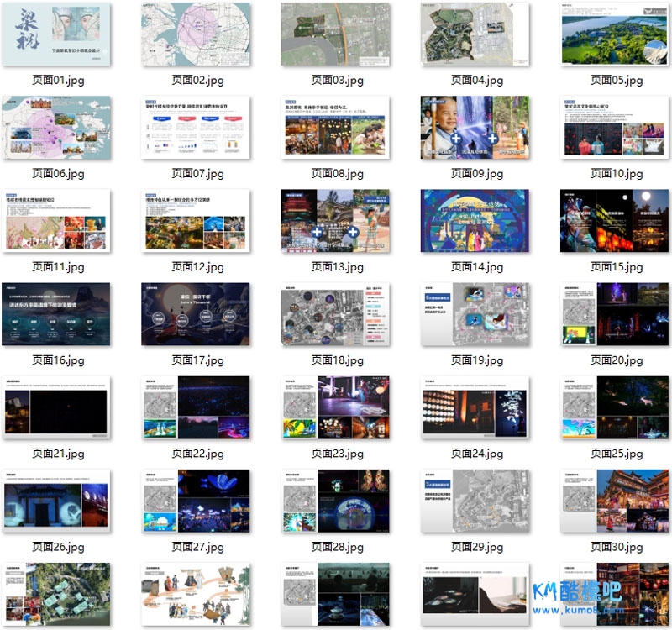672x630 pixels.
Task: Select the 页面10.jpg filename text
Action: 617,173
